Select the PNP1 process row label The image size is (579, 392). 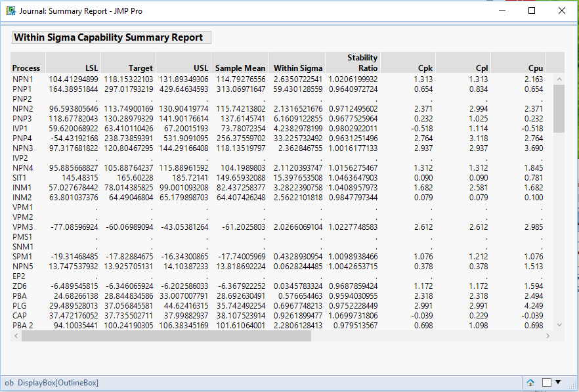22,89
